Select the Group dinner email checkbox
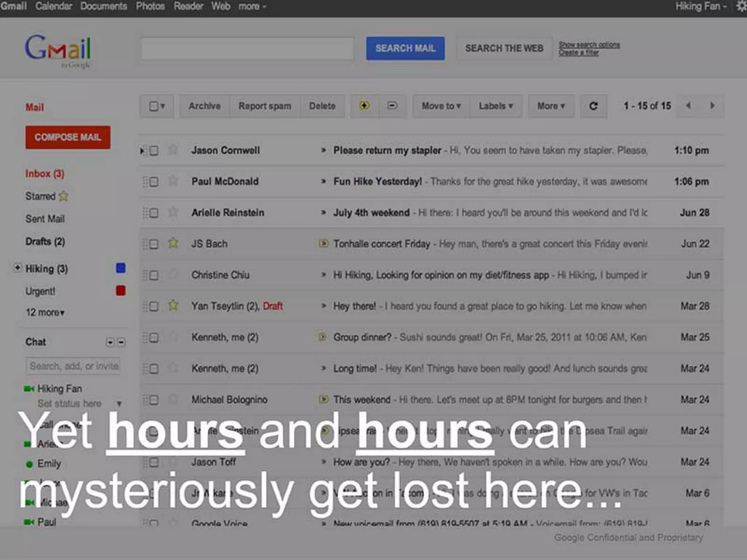 [x=154, y=338]
